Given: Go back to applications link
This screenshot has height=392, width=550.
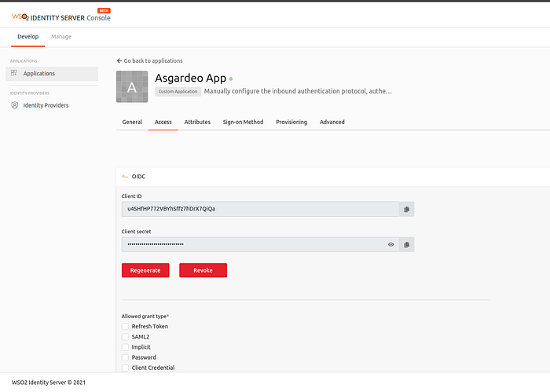Looking at the screenshot, I should pos(149,60).
